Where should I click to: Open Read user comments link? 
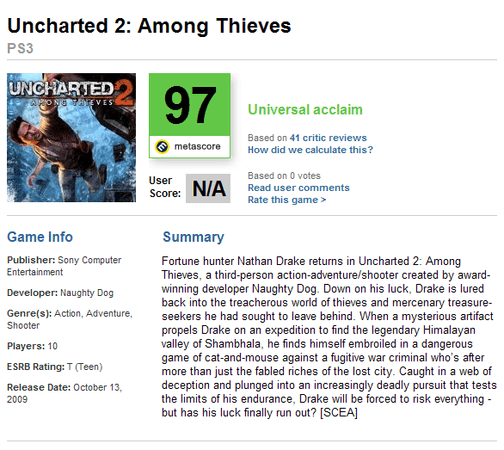298,188
